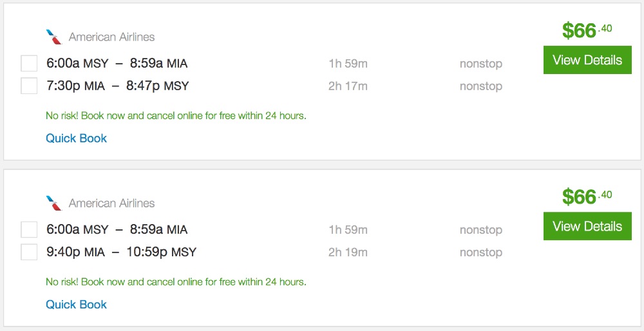Click the 2h 19m flight duration
The height and width of the screenshot is (331, 644).
[348, 252]
